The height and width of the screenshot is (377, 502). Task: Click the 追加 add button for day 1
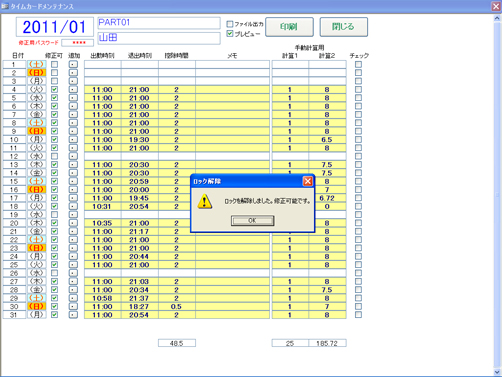(73, 64)
